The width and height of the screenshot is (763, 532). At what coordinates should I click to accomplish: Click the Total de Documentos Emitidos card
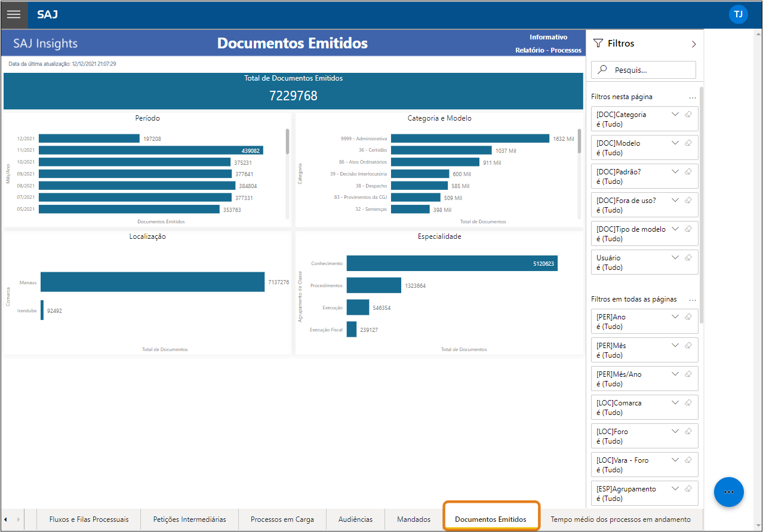point(293,91)
